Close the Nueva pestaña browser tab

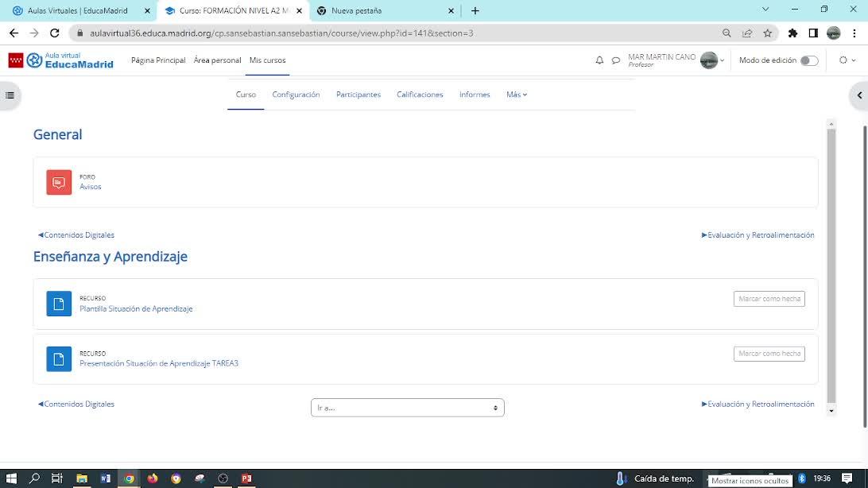pos(451,10)
